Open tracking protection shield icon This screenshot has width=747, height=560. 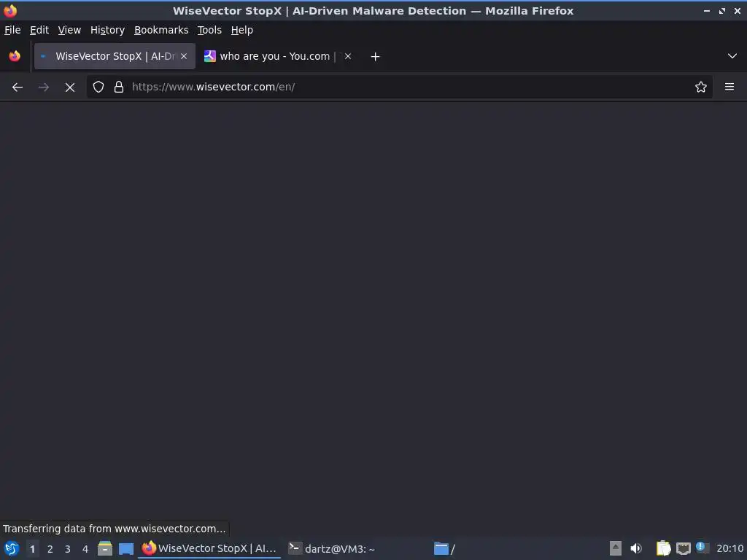coord(98,87)
